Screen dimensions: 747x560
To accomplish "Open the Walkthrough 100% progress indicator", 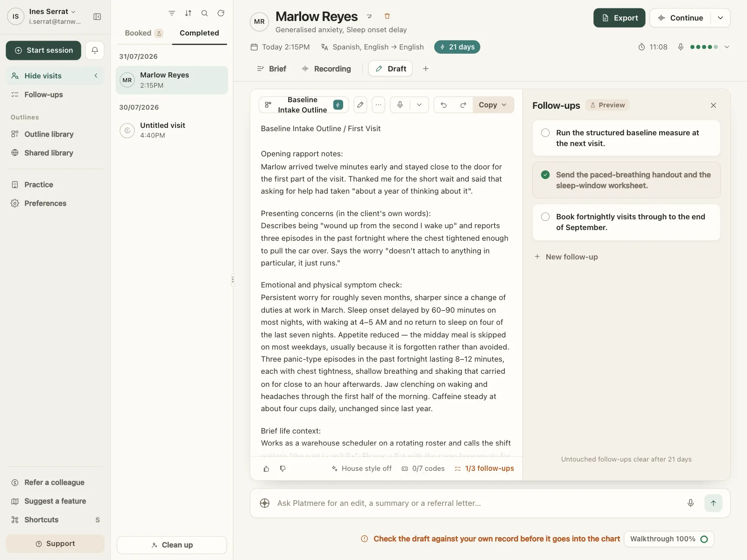I will click(669, 539).
